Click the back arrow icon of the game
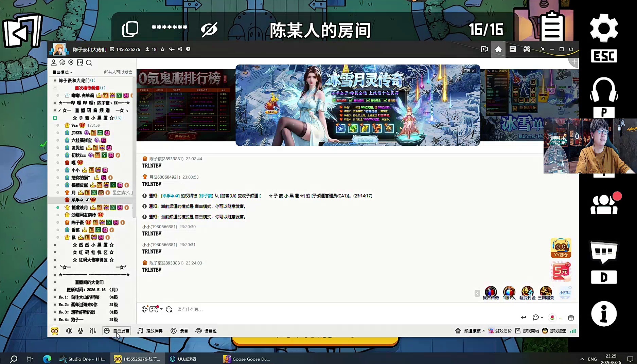Image resolution: width=637 pixels, height=364 pixels. pyautogui.click(x=22, y=31)
